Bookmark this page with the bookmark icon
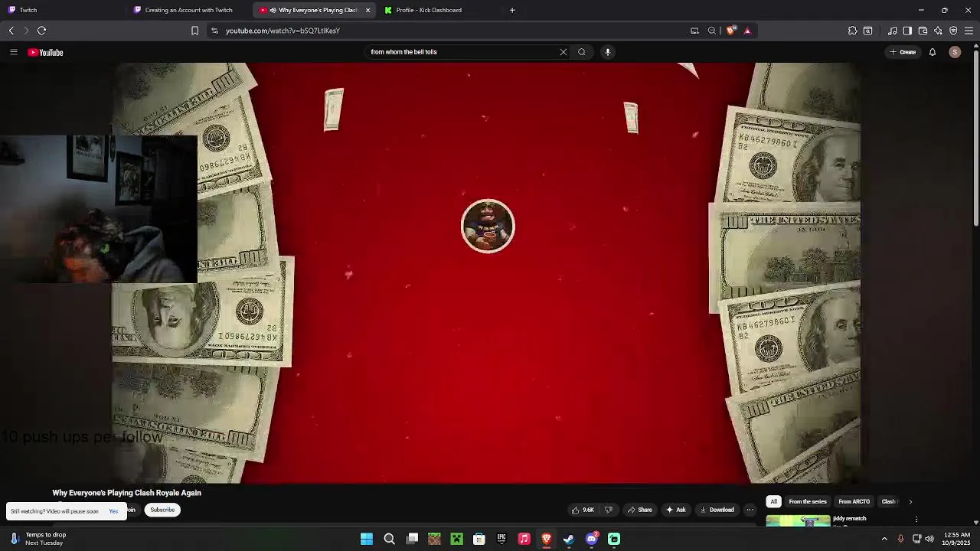 (194, 31)
